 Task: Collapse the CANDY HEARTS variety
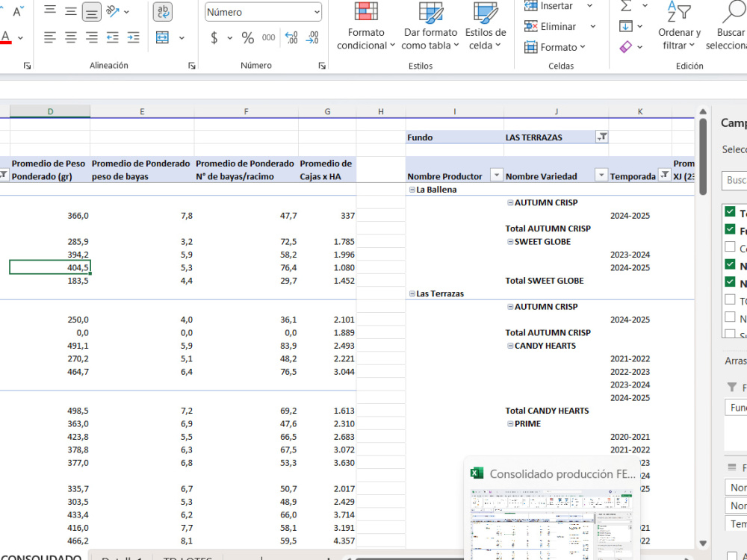[510, 346]
